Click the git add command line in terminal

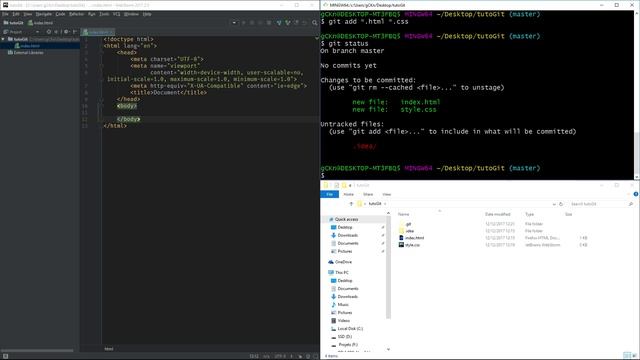[x=364, y=22]
